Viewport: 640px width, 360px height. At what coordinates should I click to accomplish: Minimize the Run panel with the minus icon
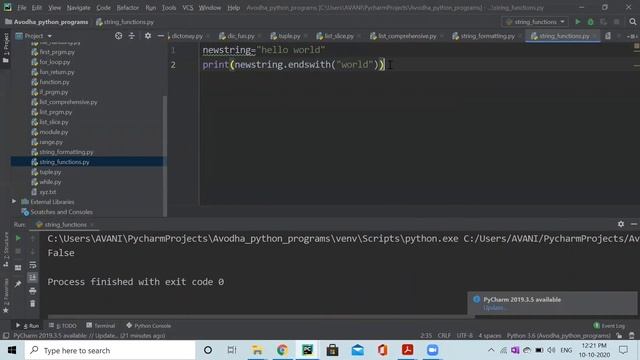pos(633,224)
